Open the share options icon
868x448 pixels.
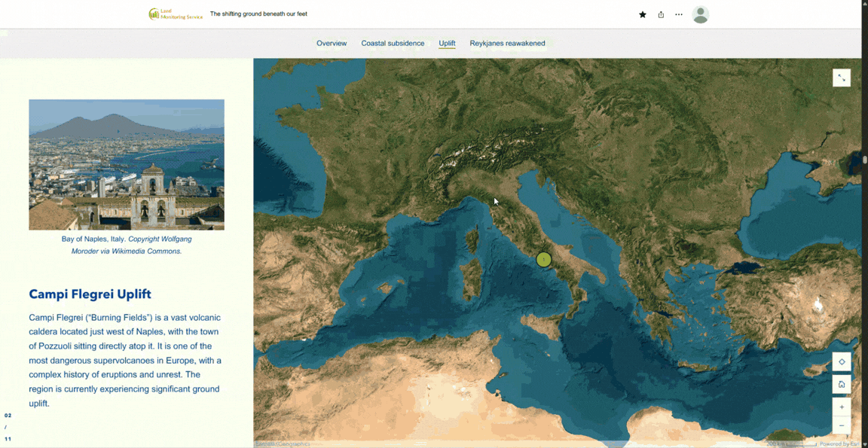(x=660, y=14)
